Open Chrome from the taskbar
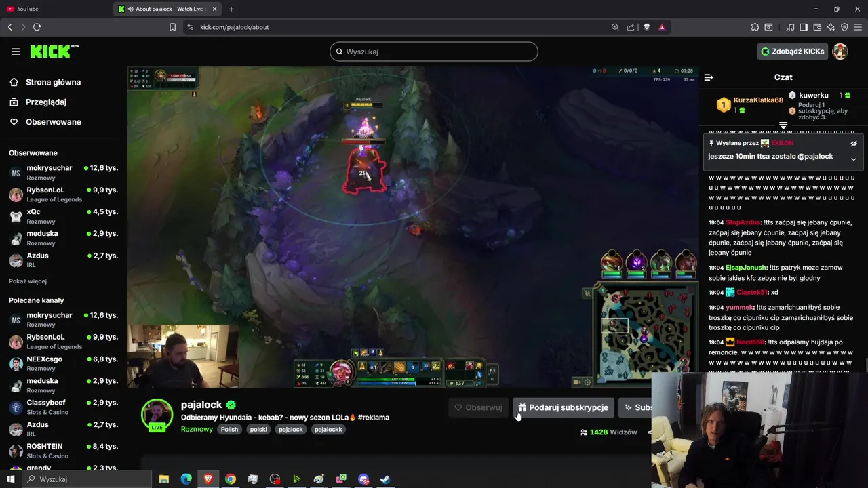Image resolution: width=868 pixels, height=488 pixels. (x=231, y=479)
